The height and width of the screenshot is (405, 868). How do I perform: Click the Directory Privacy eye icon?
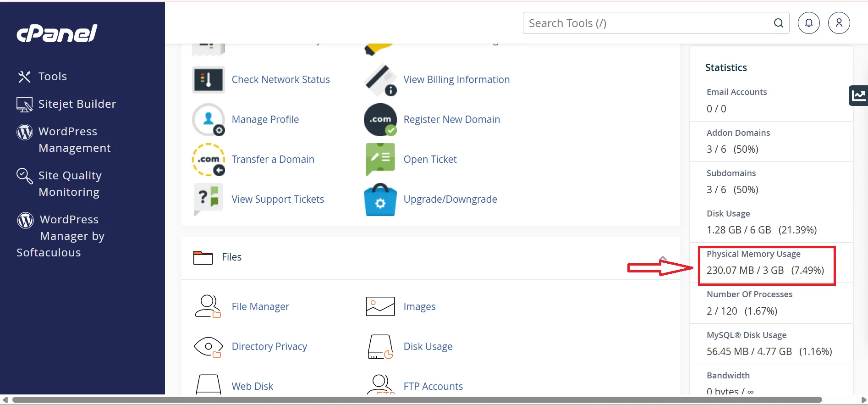point(208,347)
